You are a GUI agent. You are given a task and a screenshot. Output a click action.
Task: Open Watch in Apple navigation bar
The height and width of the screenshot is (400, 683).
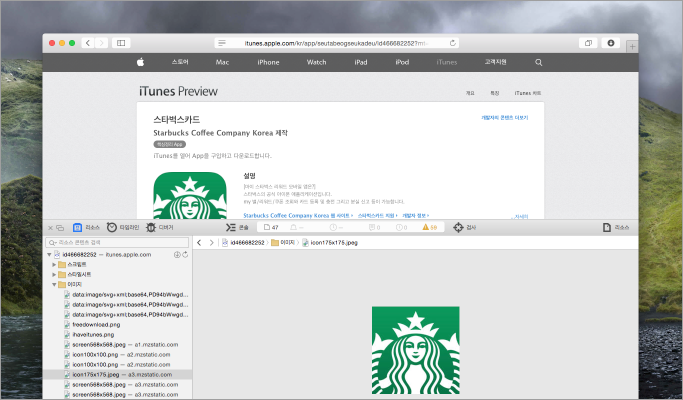(316, 62)
